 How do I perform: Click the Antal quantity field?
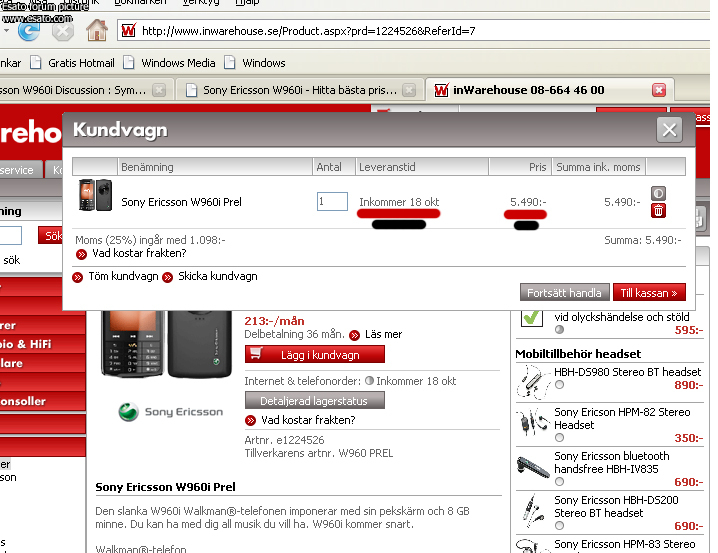pos(332,201)
